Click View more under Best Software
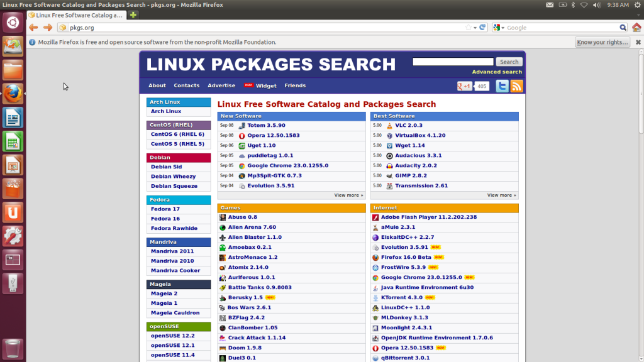Viewport: 644px width, 362px height. tap(501, 195)
